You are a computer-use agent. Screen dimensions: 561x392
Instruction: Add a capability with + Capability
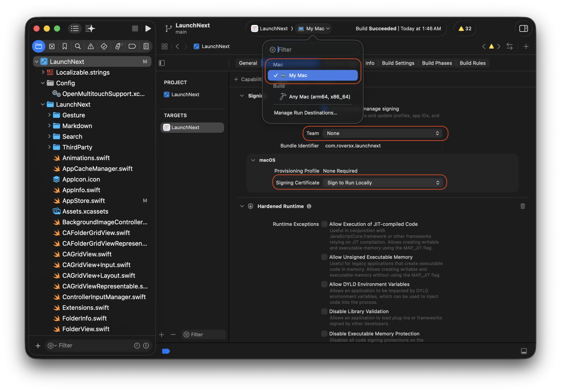tap(248, 79)
